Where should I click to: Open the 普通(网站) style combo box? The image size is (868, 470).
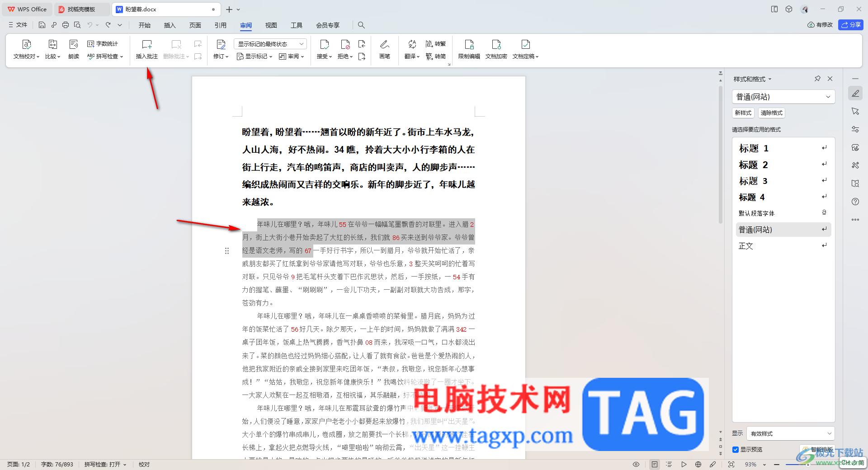click(x=783, y=97)
